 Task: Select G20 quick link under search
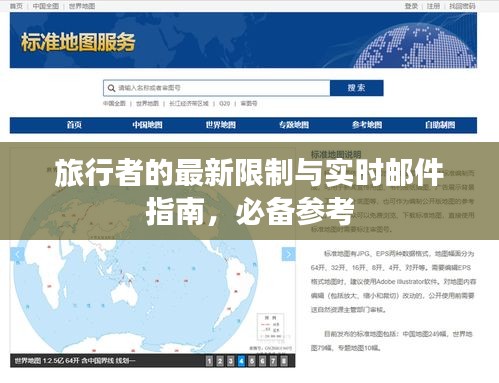click(225, 103)
